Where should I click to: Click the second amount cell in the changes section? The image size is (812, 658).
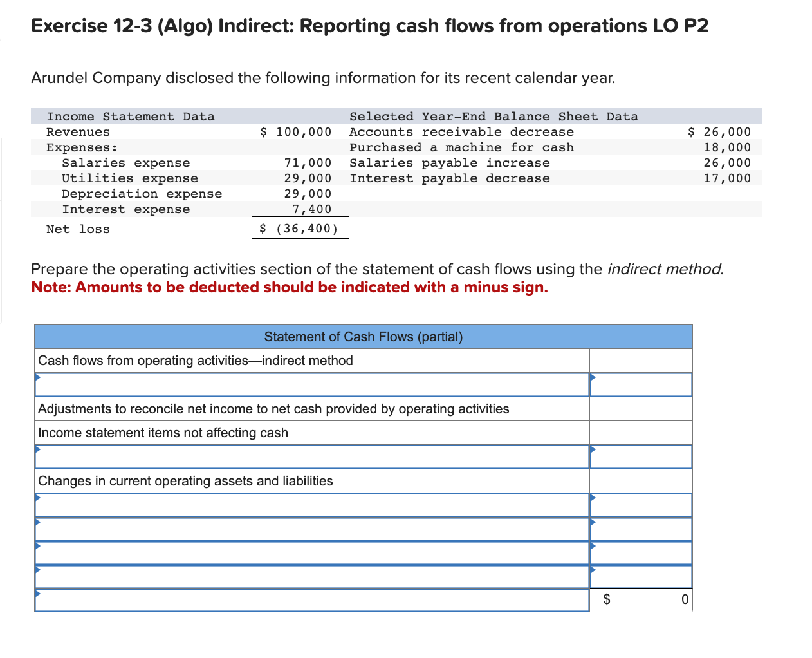tap(641, 529)
